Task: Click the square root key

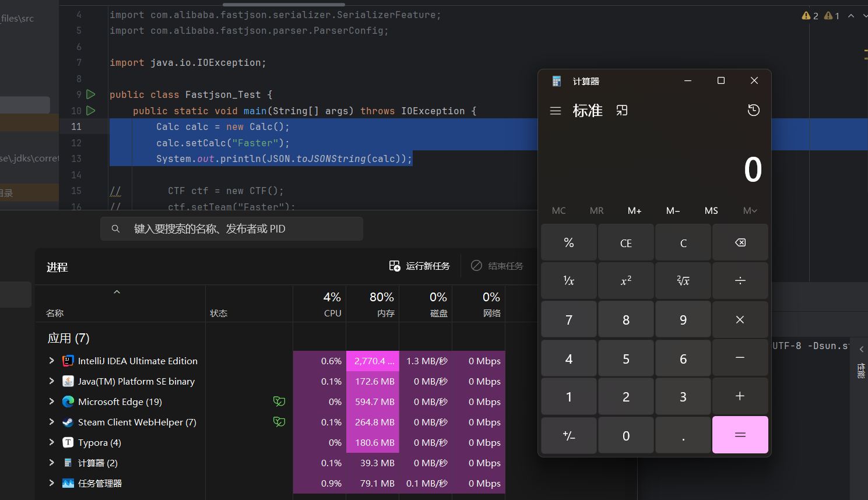Action: click(683, 281)
